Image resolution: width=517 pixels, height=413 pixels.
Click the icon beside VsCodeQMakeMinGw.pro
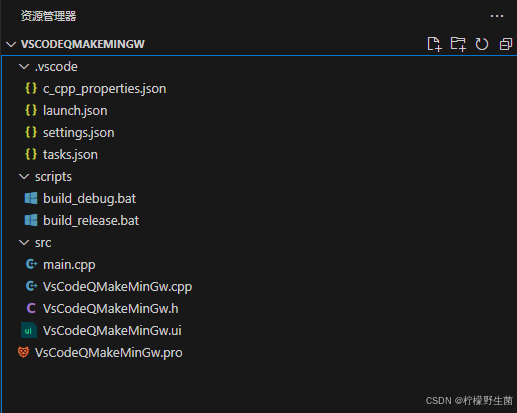click(x=23, y=352)
